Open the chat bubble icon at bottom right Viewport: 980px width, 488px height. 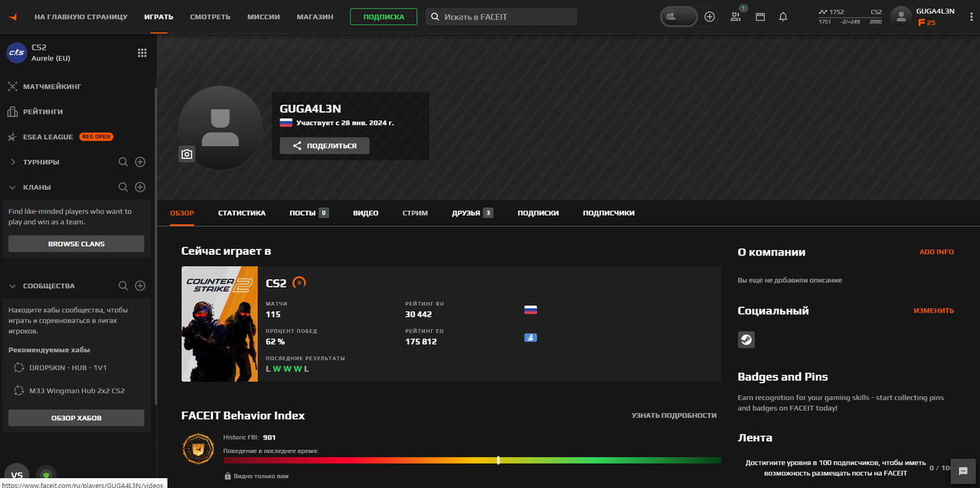point(963,471)
